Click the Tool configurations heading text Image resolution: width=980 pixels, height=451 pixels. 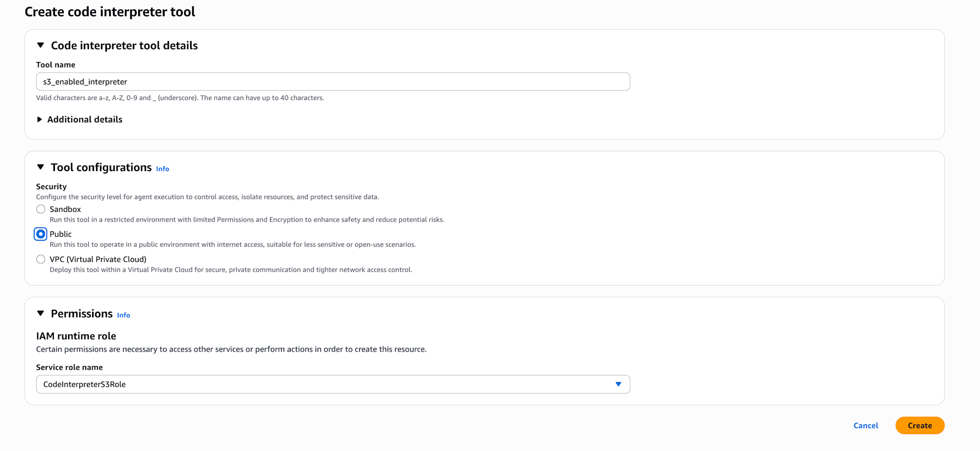click(x=101, y=168)
